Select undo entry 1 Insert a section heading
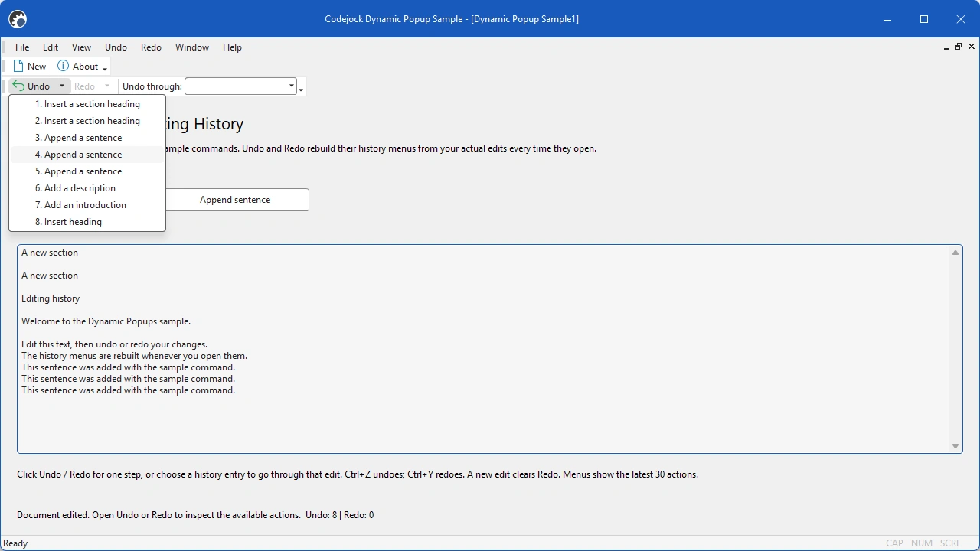 [x=87, y=104]
